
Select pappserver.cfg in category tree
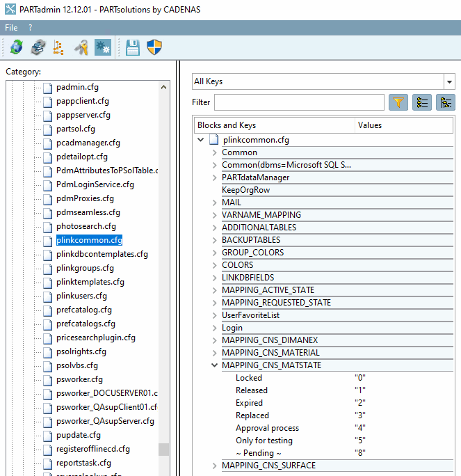(x=83, y=115)
